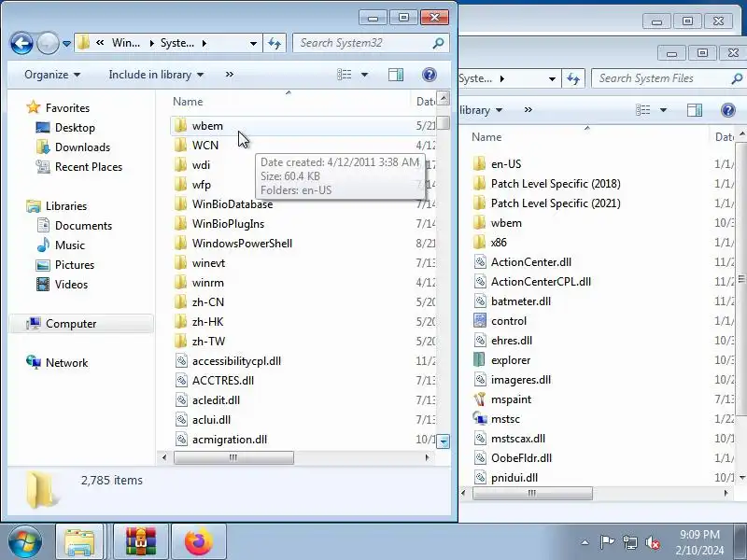Click refresh button in System Files window
Viewport: 747px width, 560px height.
[573, 78]
